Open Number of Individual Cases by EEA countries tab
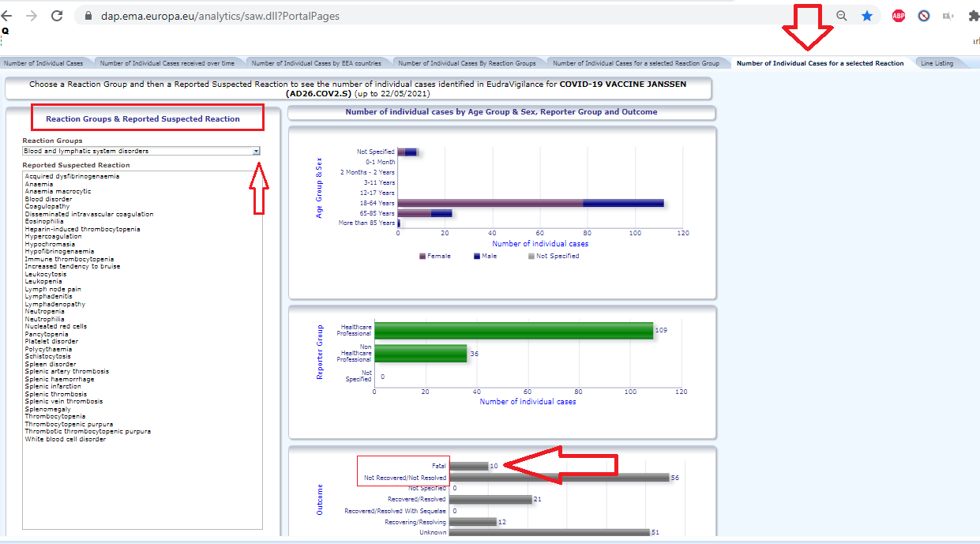Viewport: 980px width, 544px height. coord(316,63)
